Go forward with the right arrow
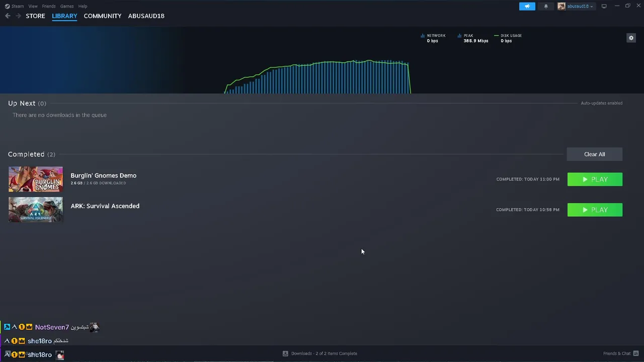Screen dimensions: 644x362 tap(19, 16)
